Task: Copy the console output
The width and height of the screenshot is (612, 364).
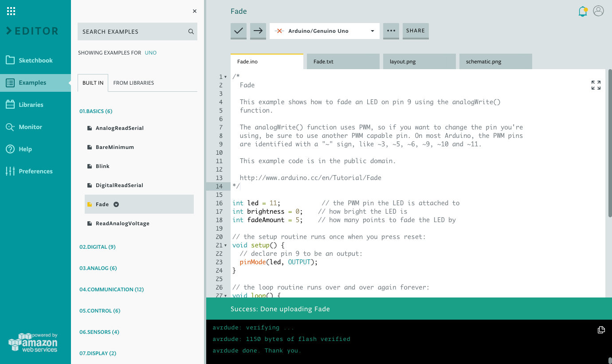Action: (x=601, y=330)
